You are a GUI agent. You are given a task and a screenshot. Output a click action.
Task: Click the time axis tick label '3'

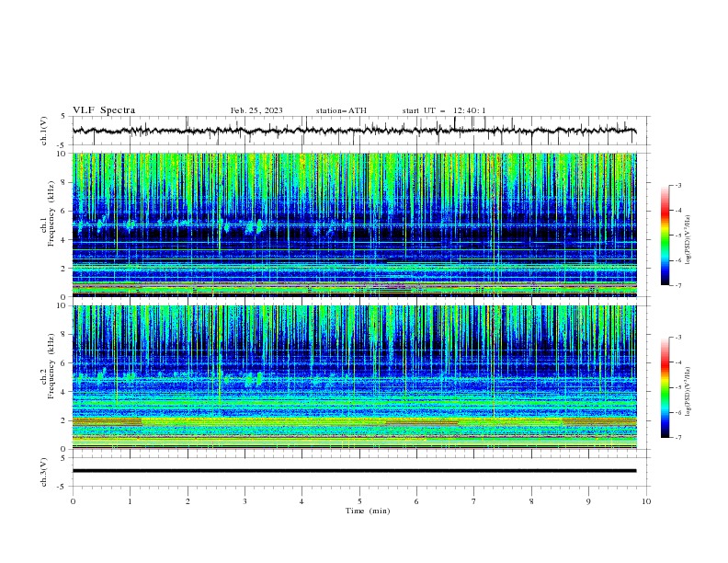(x=245, y=501)
